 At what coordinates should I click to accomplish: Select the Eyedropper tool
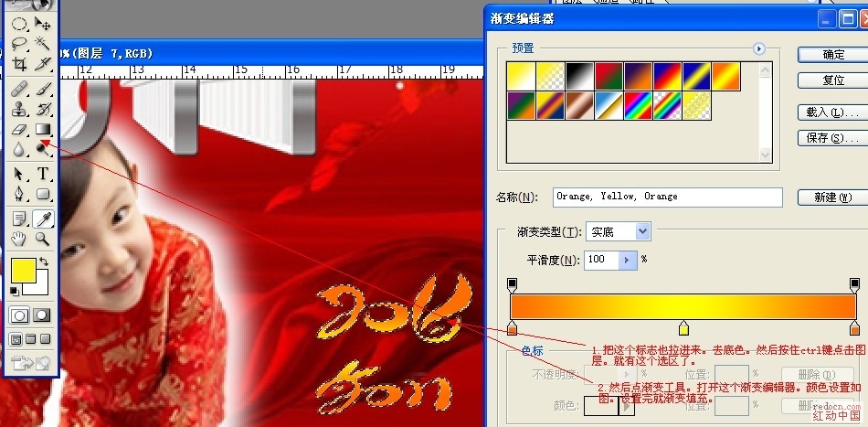coord(42,219)
